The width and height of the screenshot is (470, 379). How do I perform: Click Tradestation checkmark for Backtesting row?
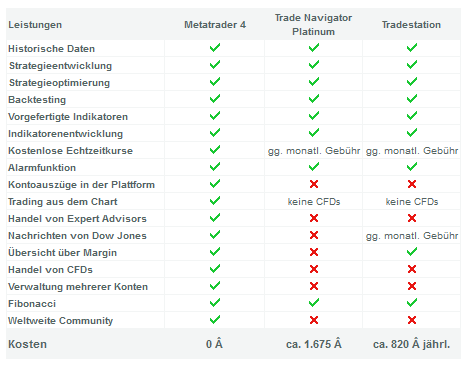point(412,99)
